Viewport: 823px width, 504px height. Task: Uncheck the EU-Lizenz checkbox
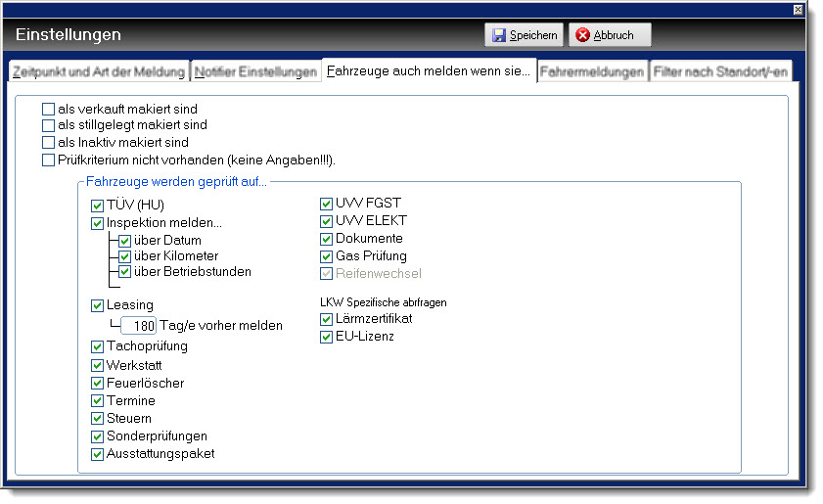pyautogui.click(x=327, y=337)
